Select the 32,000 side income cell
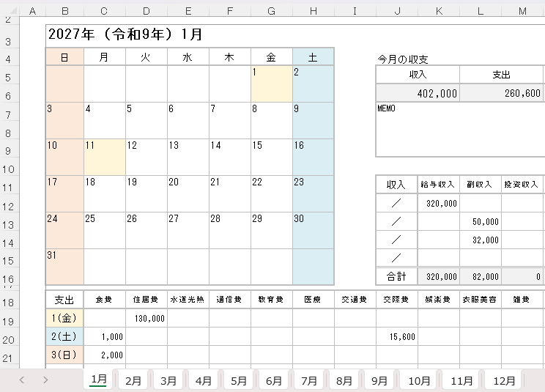Viewport: 545px width, 392px height. pyautogui.click(x=480, y=240)
